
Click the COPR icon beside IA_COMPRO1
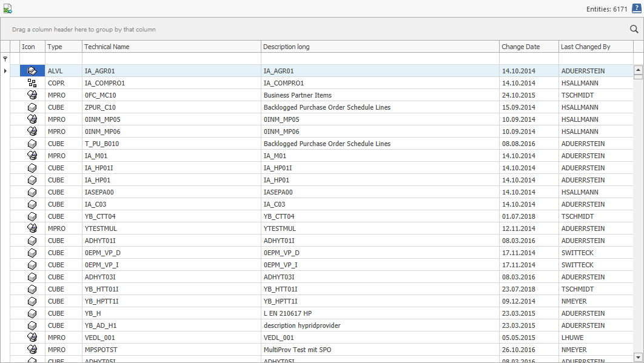tap(32, 83)
